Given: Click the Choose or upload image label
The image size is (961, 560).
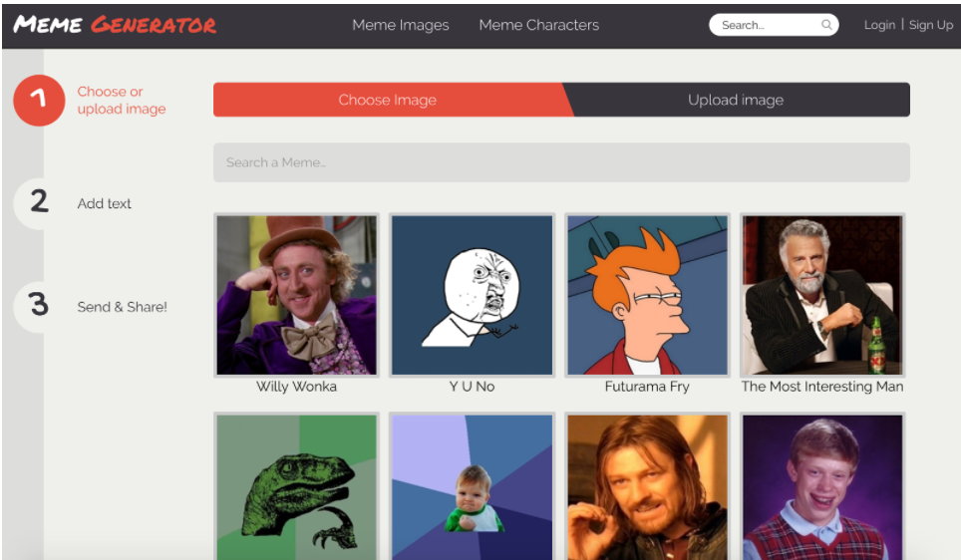Looking at the screenshot, I should (122, 100).
